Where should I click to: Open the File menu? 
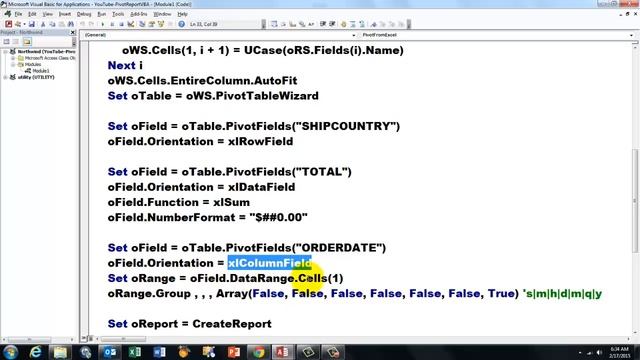[x=18, y=14]
